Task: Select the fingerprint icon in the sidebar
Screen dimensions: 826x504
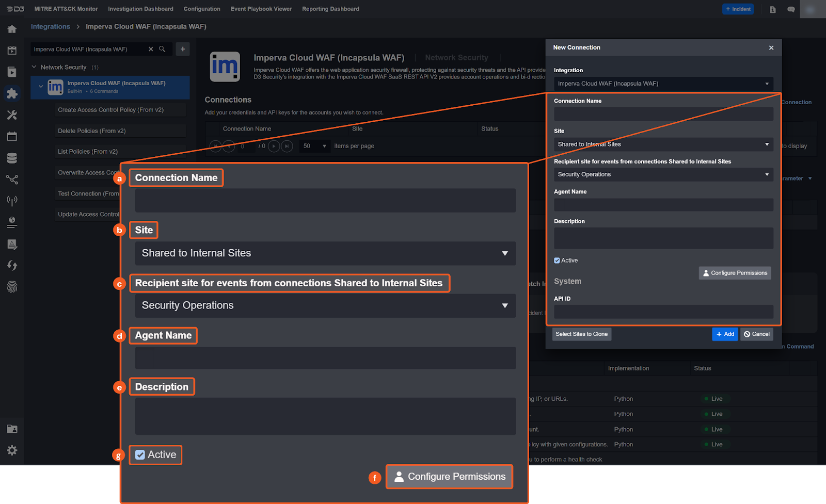Action: (12, 287)
